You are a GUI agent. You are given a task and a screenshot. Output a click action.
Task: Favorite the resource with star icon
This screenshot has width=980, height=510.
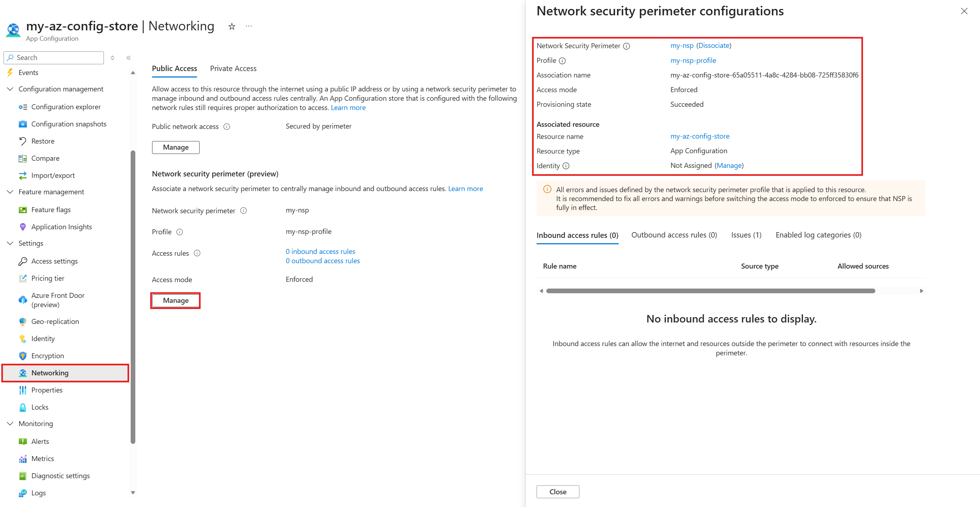(x=232, y=26)
